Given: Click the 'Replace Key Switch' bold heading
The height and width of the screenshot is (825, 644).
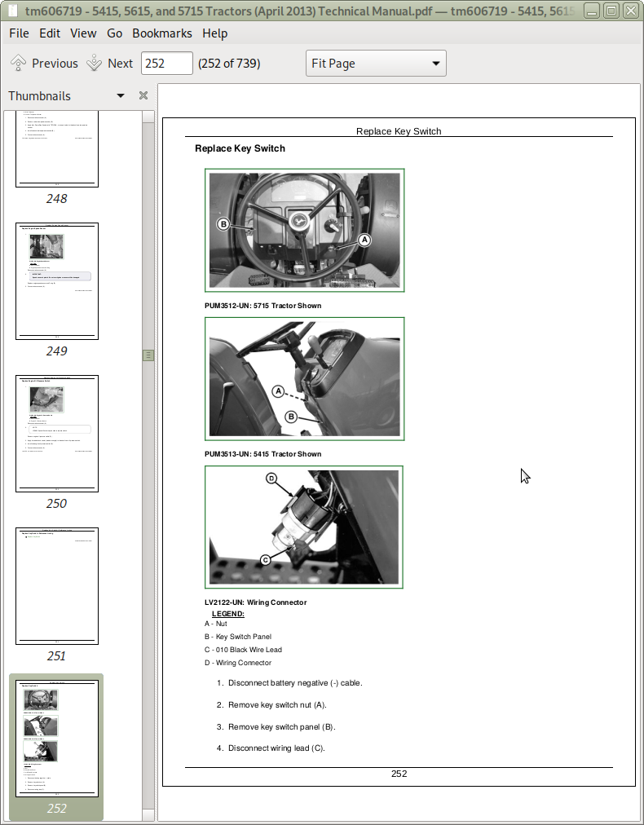Looking at the screenshot, I should click(x=240, y=148).
